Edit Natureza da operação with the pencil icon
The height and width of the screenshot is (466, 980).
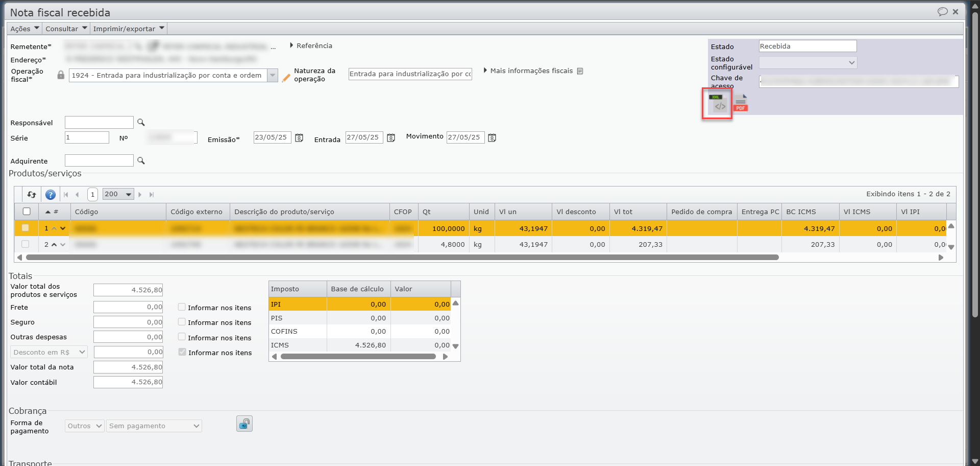coord(286,78)
